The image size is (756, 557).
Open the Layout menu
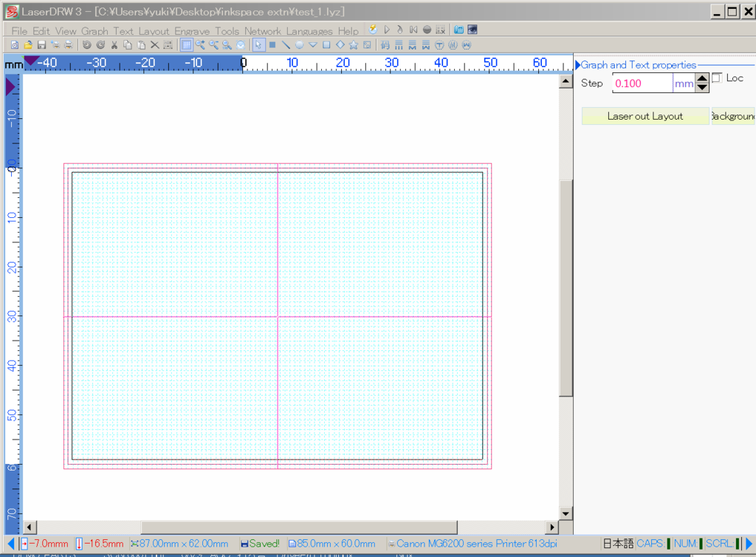tap(154, 31)
